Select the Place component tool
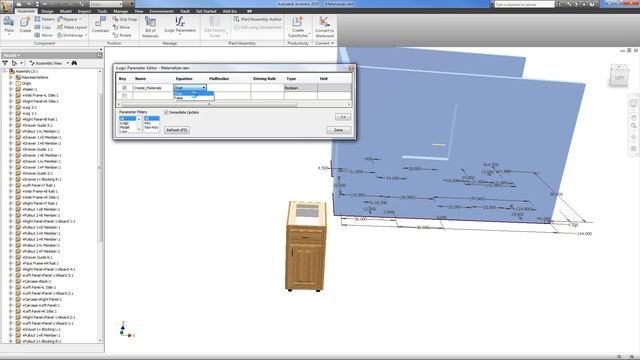The height and width of the screenshot is (360, 640). click(9, 25)
